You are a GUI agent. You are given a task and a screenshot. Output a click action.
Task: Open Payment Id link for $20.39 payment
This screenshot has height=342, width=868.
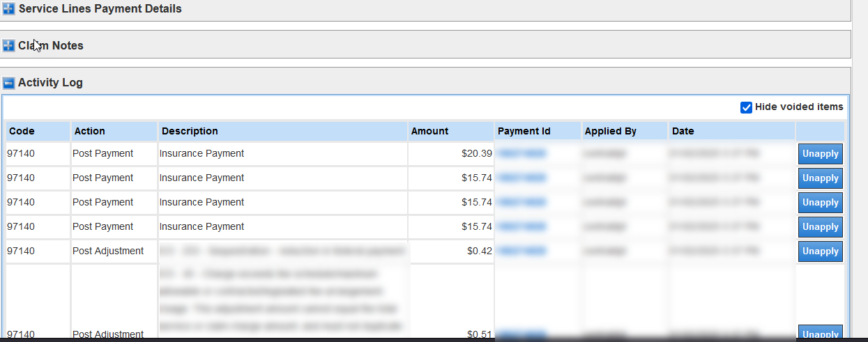point(521,154)
